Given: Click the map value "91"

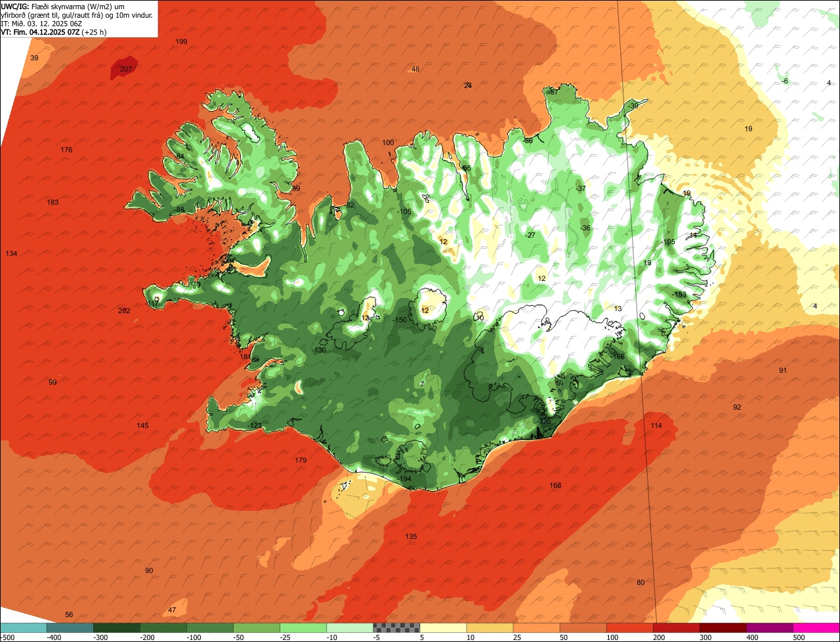Looking at the screenshot, I should (783, 370).
